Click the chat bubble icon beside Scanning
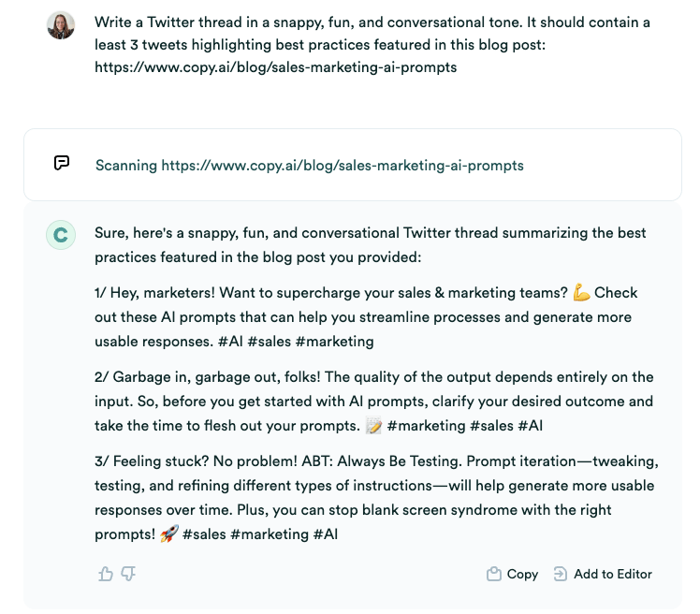 coord(62,164)
